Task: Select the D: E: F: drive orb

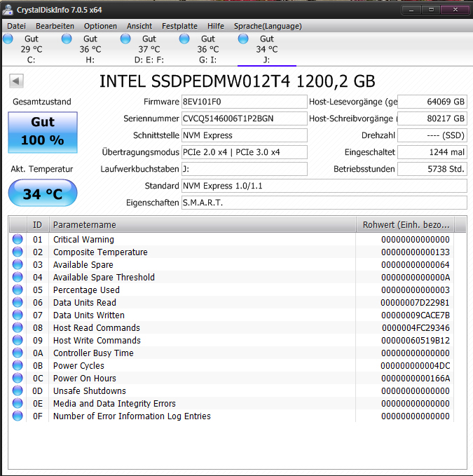Action: coord(125,39)
